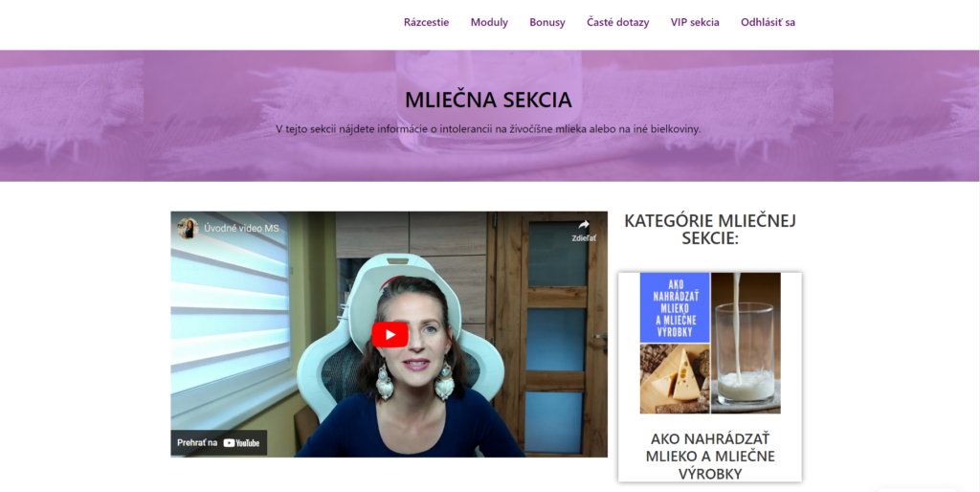Click the vertical scrollbar at the page edge
The width and height of the screenshot is (980, 492).
point(975,246)
